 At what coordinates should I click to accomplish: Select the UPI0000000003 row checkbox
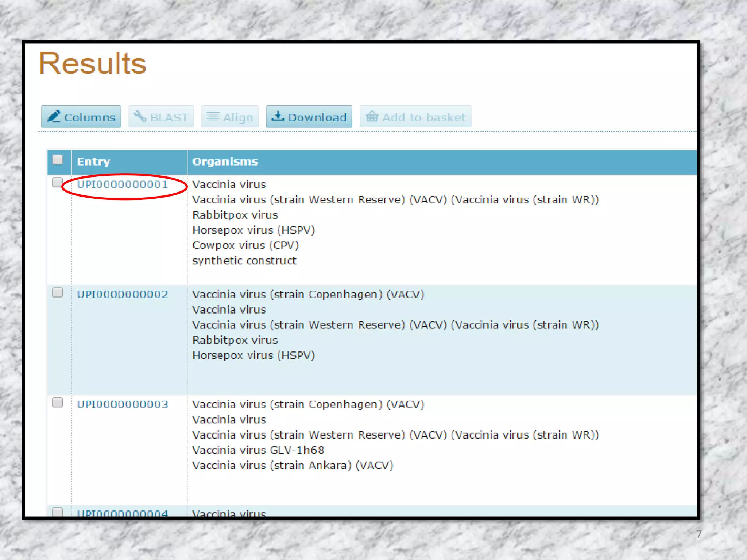[x=58, y=402]
